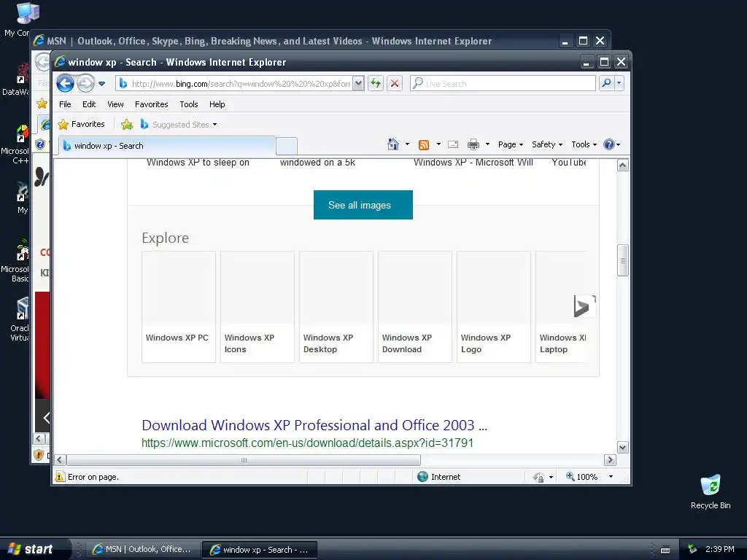Open the Windows XP PC explore card
This screenshot has width=747, height=560.
[x=179, y=307]
